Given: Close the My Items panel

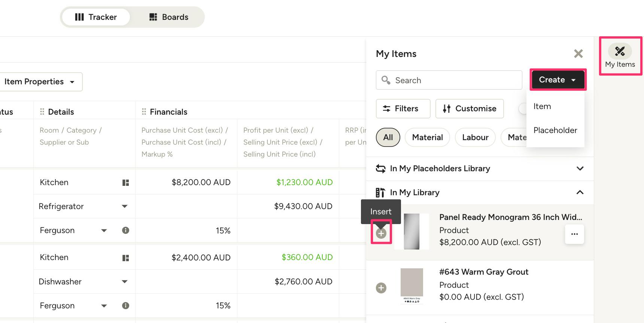Looking at the screenshot, I should [x=578, y=54].
